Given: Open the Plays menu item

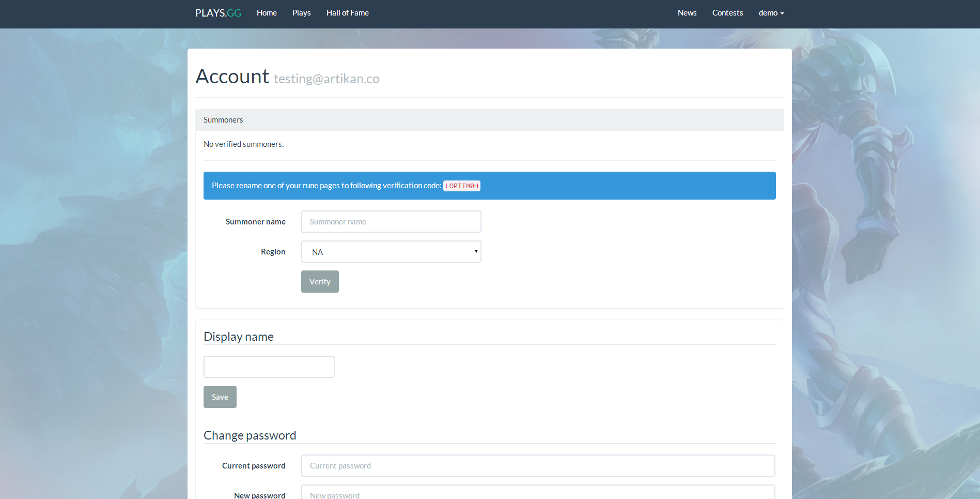Looking at the screenshot, I should [301, 13].
